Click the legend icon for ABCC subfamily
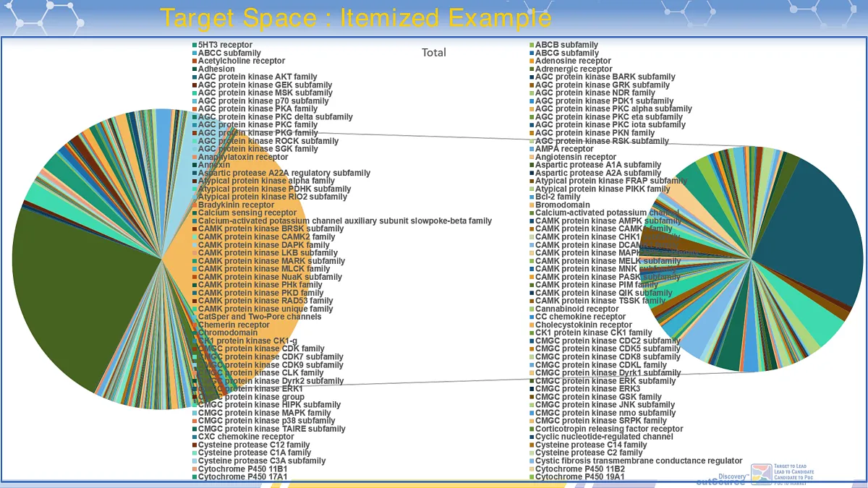Image resolution: width=868 pixels, height=488 pixels. [194, 53]
